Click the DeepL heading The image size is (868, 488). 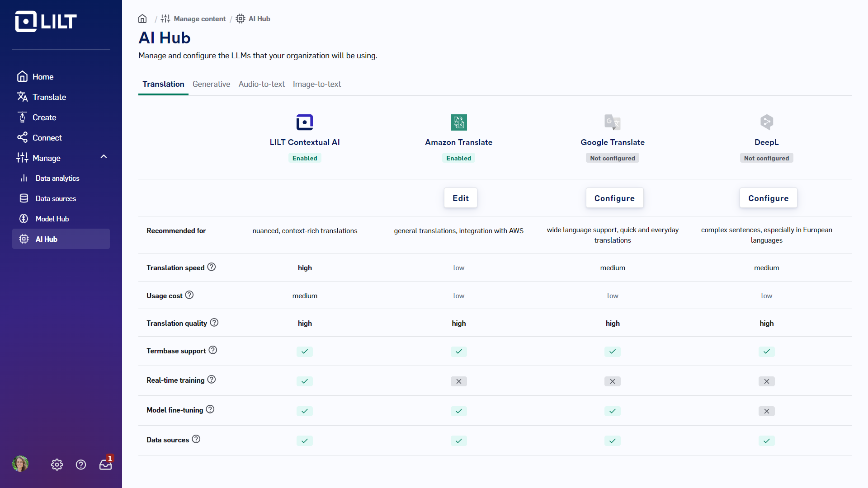(x=767, y=142)
